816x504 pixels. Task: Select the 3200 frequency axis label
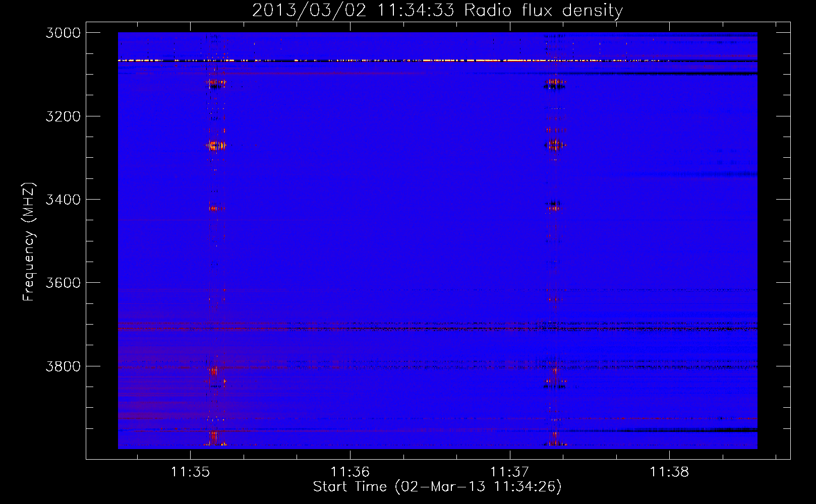pos(63,116)
